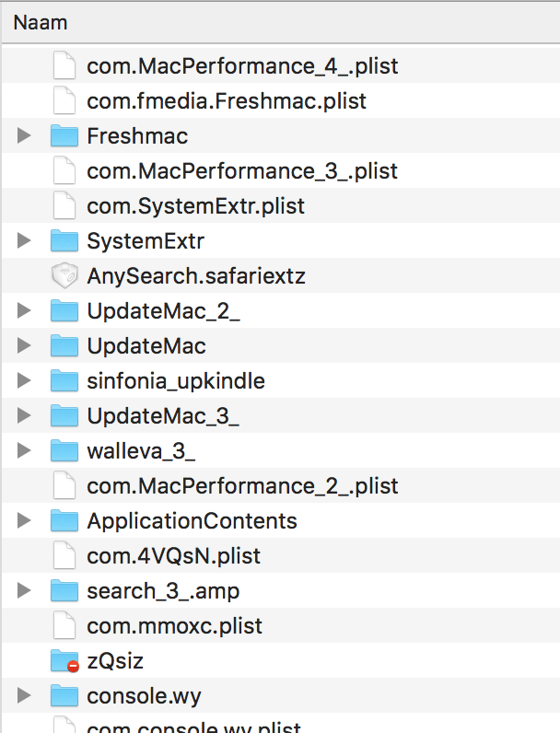Click the restricted zQsiz folder icon
The height and width of the screenshot is (733, 560).
(x=64, y=660)
